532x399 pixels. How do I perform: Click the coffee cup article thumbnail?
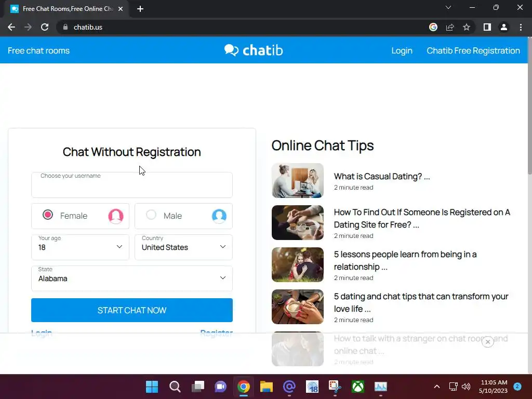click(x=298, y=307)
